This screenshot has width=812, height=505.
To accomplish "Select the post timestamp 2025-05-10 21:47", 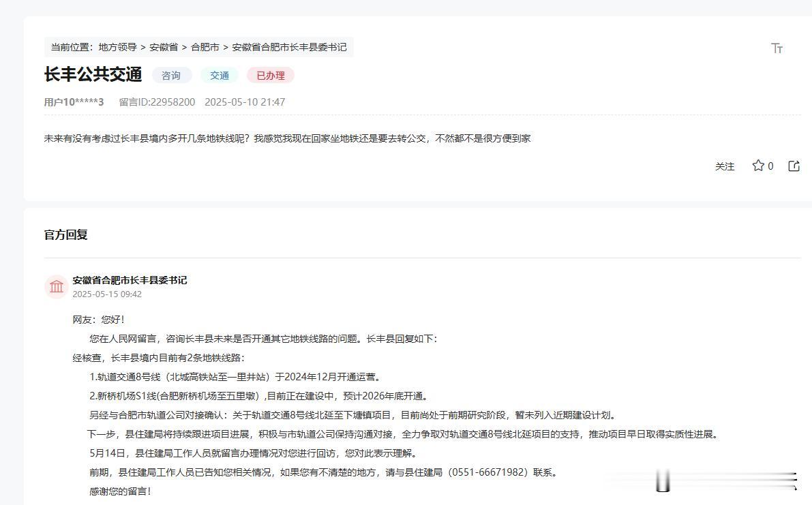I will point(245,102).
